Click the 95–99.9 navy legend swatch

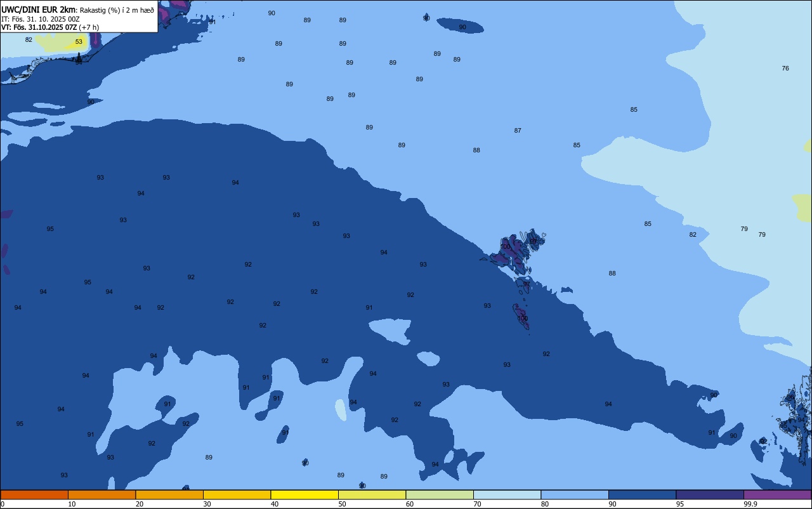coord(710,494)
